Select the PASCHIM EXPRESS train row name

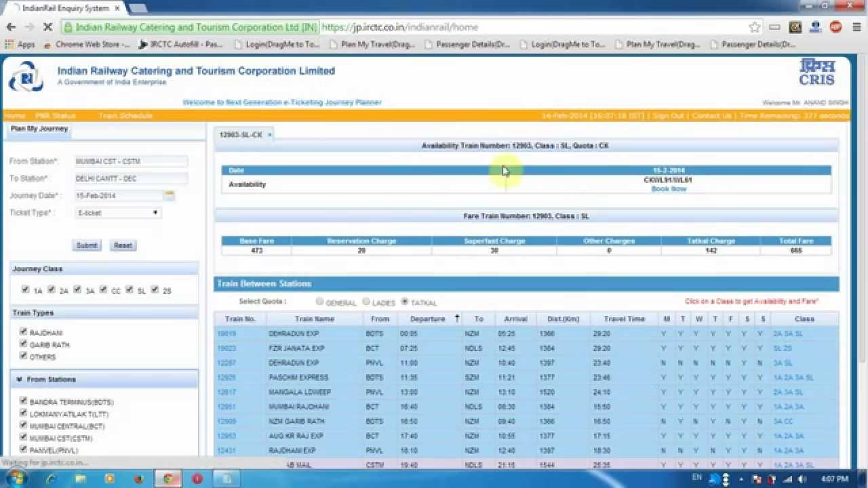pos(298,378)
